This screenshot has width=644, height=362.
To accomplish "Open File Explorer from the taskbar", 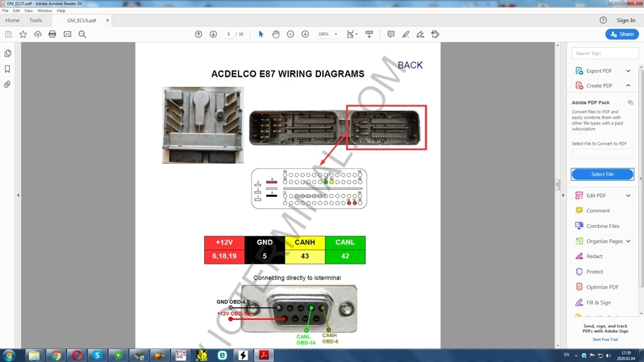I will pyautogui.click(x=34, y=356).
